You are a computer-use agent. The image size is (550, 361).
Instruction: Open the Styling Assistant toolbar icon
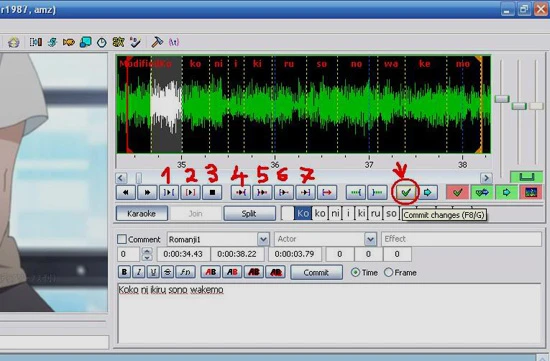(53, 42)
